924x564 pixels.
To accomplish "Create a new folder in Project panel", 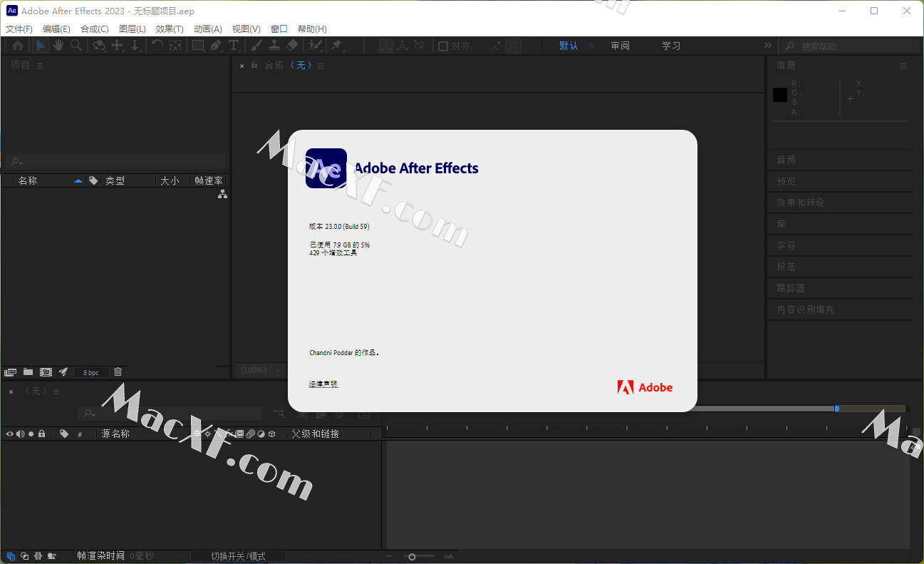I will point(28,371).
